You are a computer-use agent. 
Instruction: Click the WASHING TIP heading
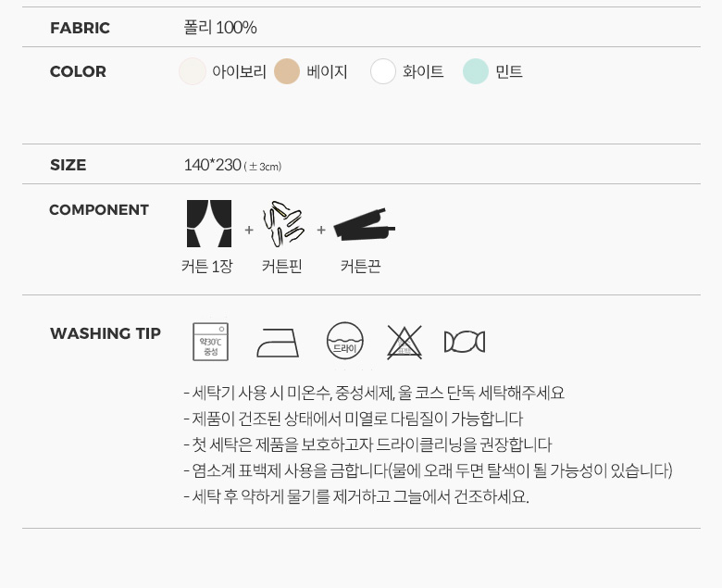point(106,333)
